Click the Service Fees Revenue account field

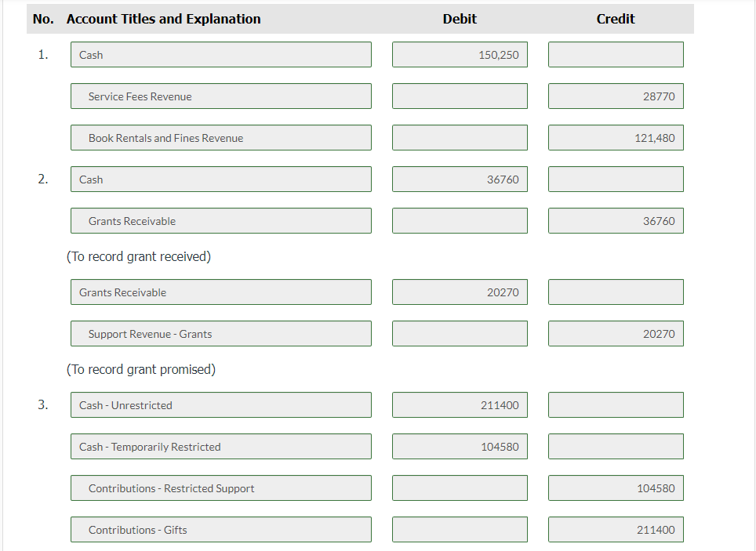pyautogui.click(x=221, y=96)
